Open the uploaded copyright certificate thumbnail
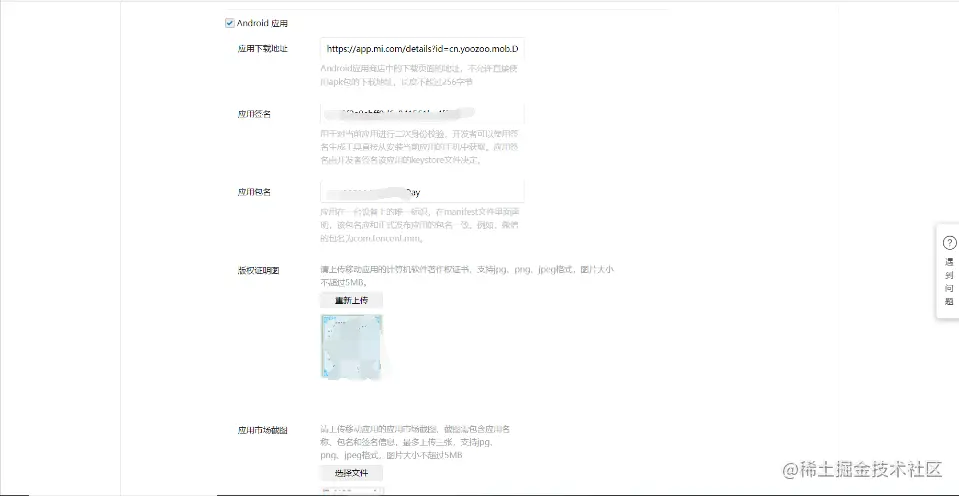 coord(352,346)
